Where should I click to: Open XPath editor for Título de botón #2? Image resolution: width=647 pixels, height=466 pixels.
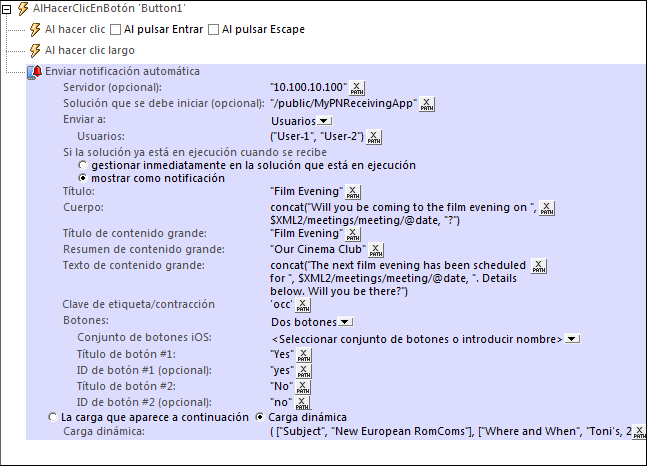coord(303,387)
